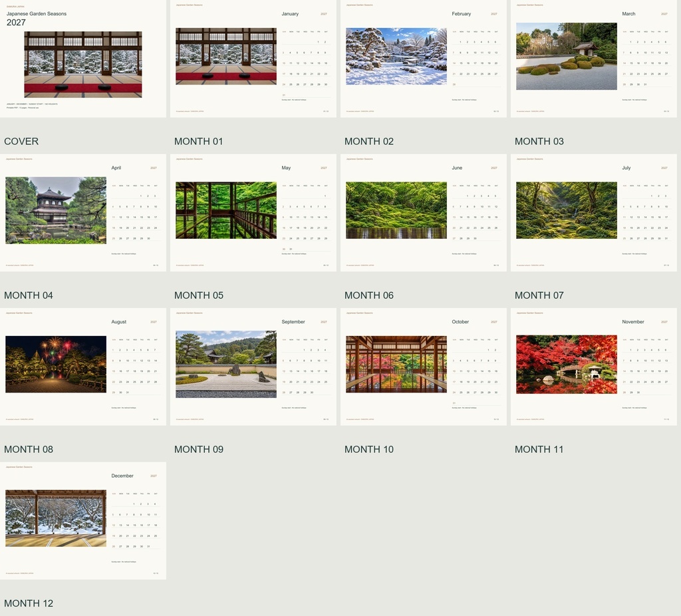Open the November calendar page thumbnail

coord(594,367)
